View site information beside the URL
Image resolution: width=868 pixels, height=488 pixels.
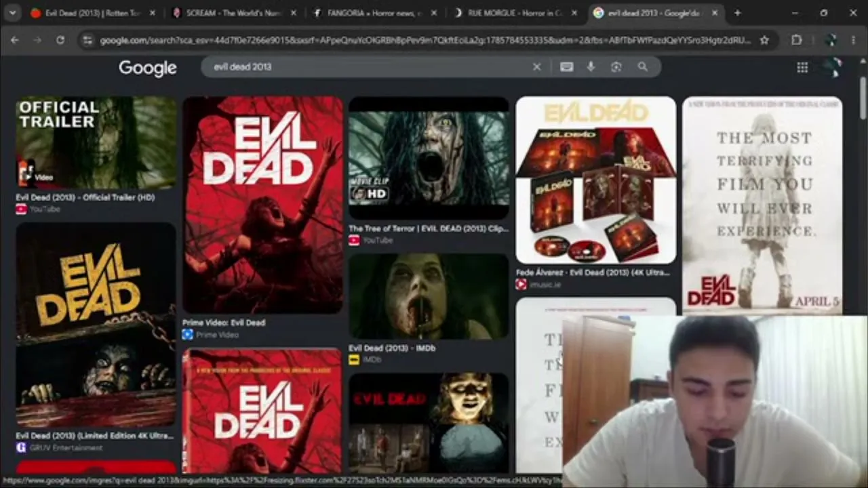pyautogui.click(x=87, y=41)
